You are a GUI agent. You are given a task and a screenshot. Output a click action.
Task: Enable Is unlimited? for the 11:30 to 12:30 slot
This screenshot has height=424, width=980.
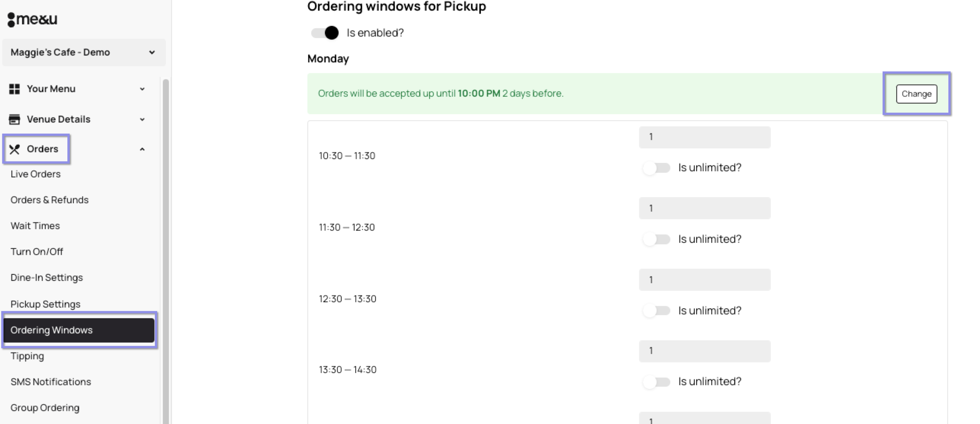click(x=656, y=239)
